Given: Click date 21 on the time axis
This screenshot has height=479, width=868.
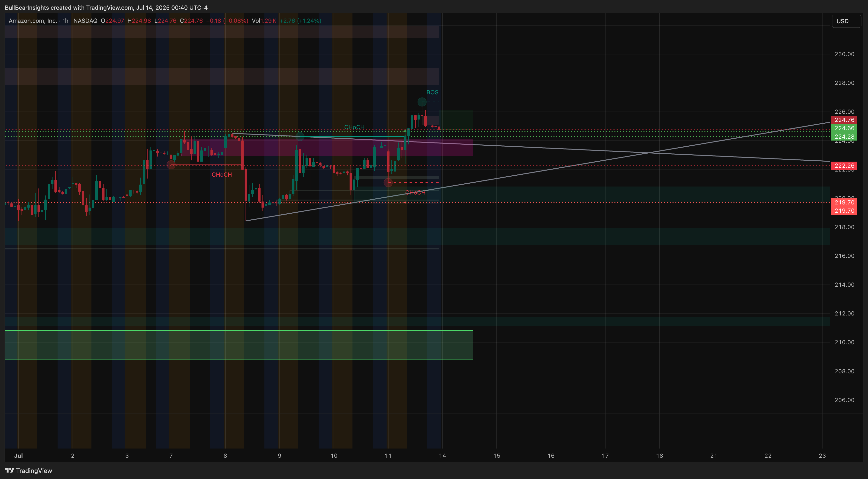Looking at the screenshot, I should click(x=714, y=456).
